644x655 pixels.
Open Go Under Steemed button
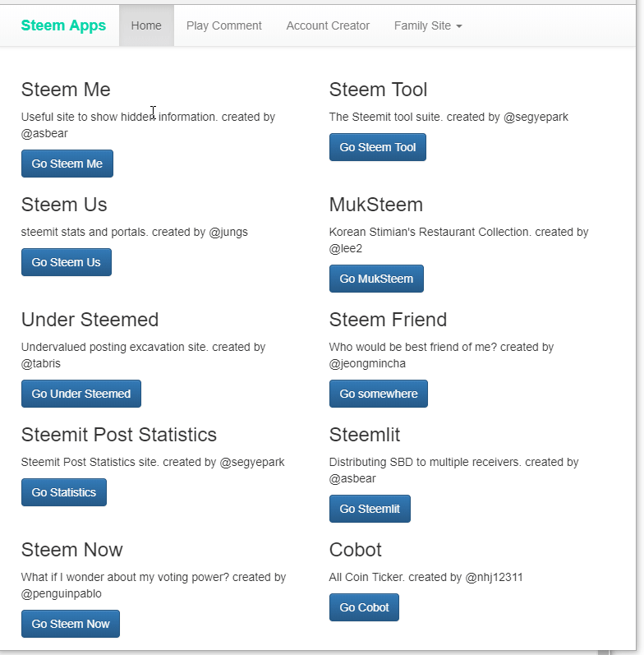point(80,394)
